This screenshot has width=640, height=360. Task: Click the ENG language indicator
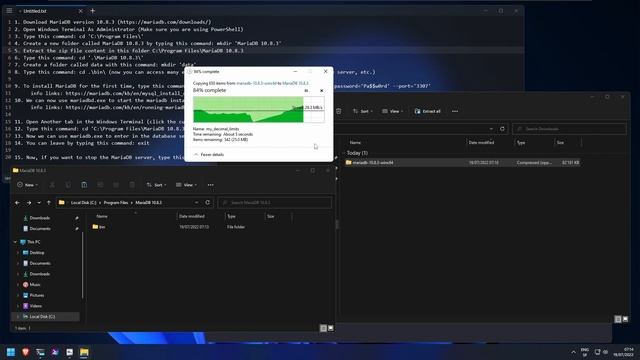click(x=584, y=352)
